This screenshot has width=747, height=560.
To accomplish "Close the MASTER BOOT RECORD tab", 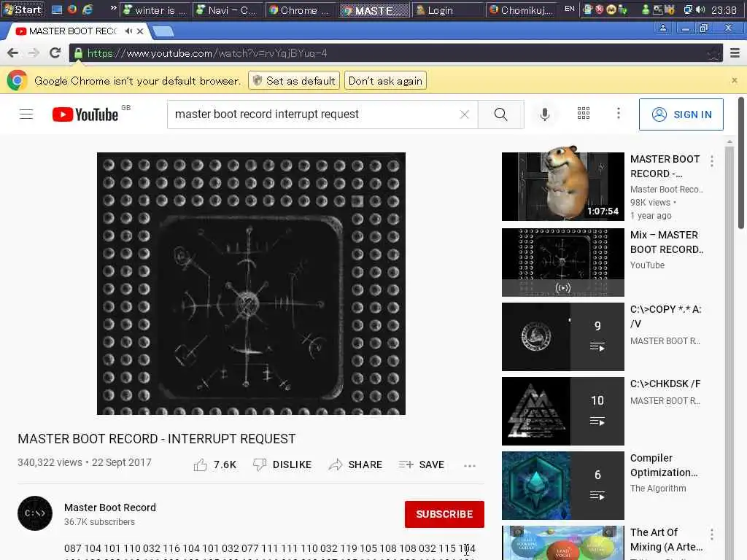I will tap(140, 31).
